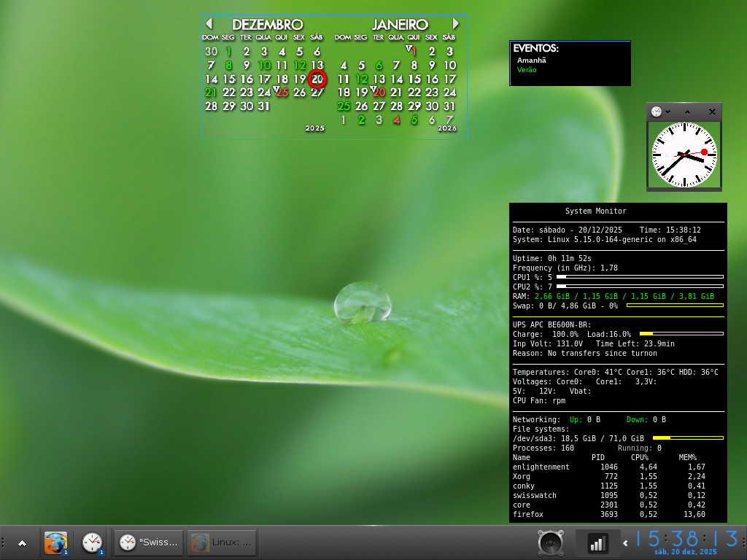Open the Firefox launcher in the taskbar
This screenshot has width=747, height=560.
pos(55,542)
